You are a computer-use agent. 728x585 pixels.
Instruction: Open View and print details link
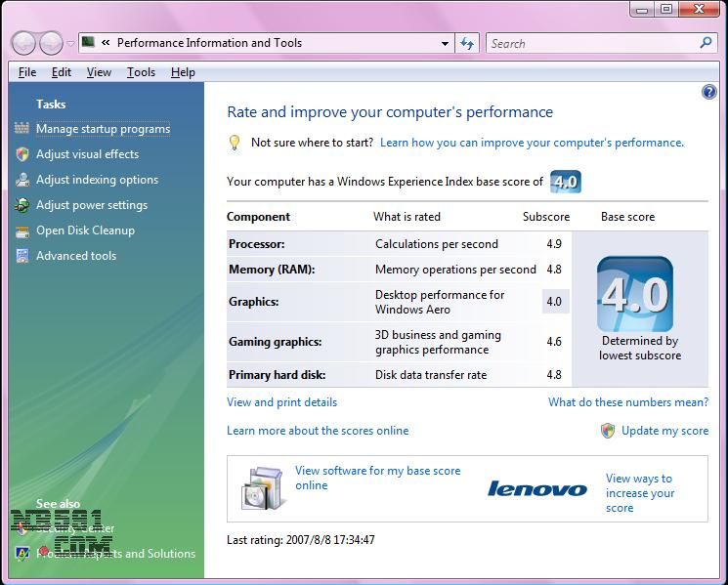(281, 402)
